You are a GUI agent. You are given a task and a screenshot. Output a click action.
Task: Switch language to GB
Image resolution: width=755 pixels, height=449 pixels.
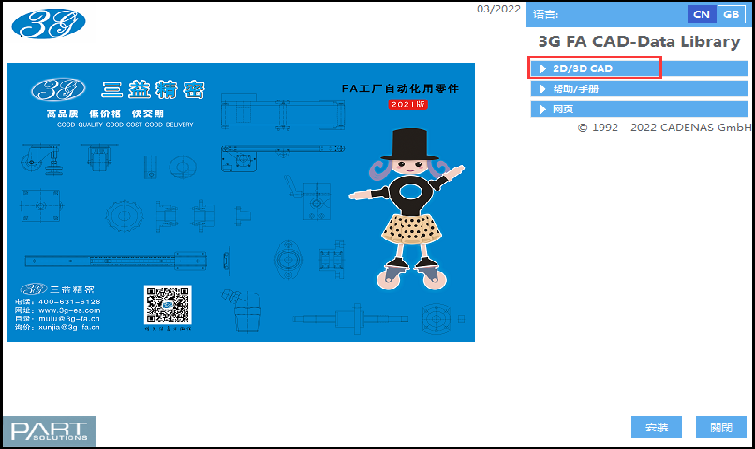click(731, 14)
